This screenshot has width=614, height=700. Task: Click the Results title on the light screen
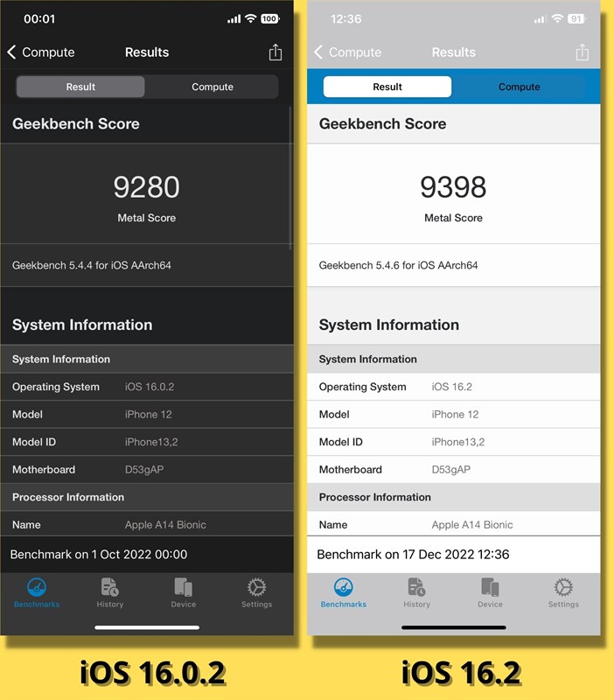453,52
